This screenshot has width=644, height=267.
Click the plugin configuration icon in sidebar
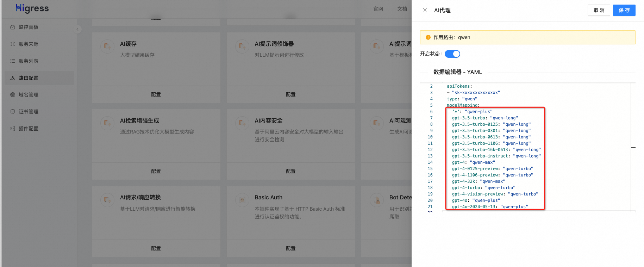(x=13, y=129)
